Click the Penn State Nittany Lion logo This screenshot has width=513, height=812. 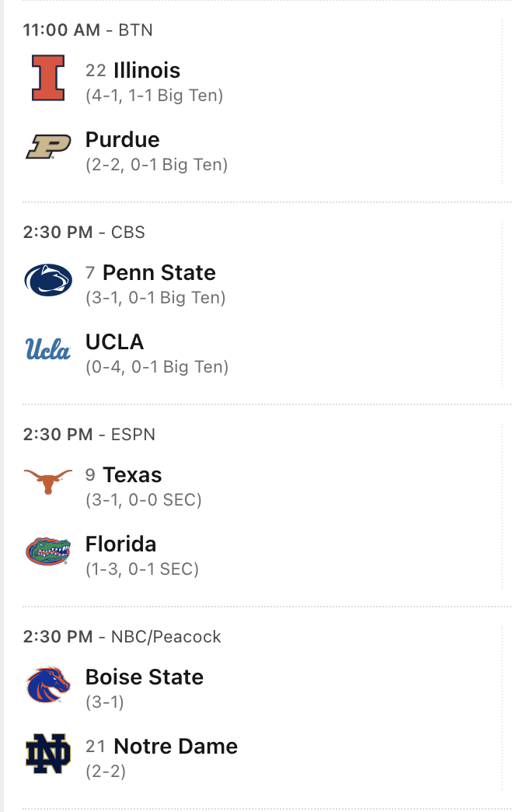[x=48, y=280]
